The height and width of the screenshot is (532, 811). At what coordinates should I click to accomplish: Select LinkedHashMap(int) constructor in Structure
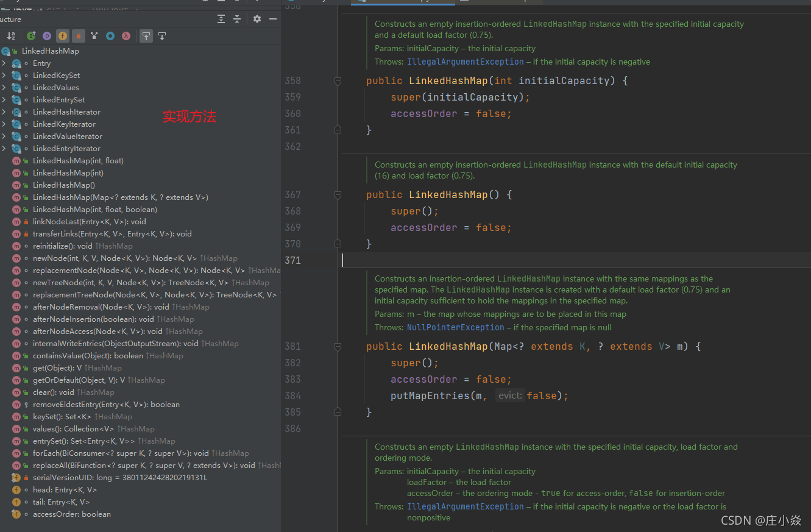[68, 173]
